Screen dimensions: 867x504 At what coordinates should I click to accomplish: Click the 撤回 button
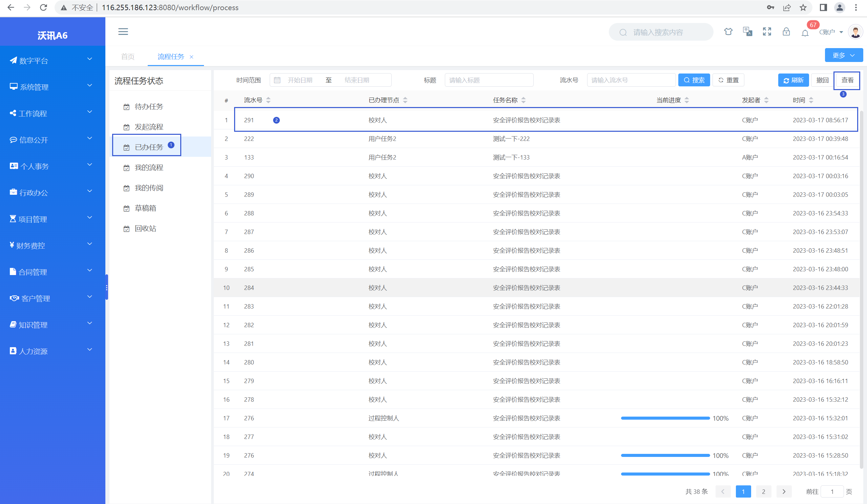[822, 80]
